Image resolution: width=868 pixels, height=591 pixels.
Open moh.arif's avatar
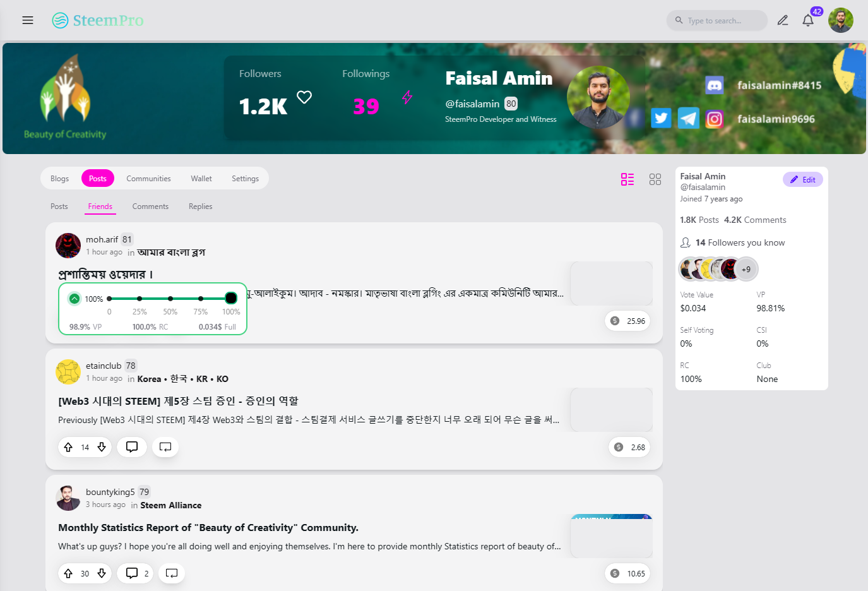coord(68,246)
